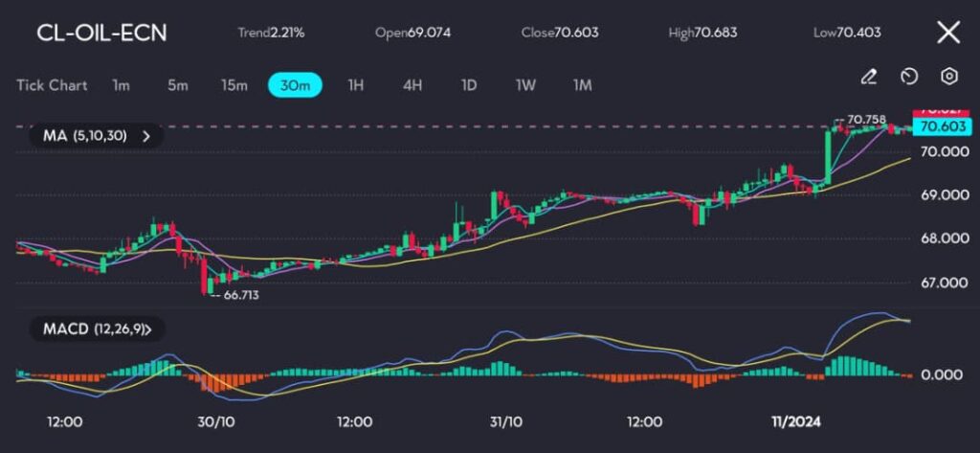
Task: Switch to the Tick Chart view
Action: tap(52, 85)
